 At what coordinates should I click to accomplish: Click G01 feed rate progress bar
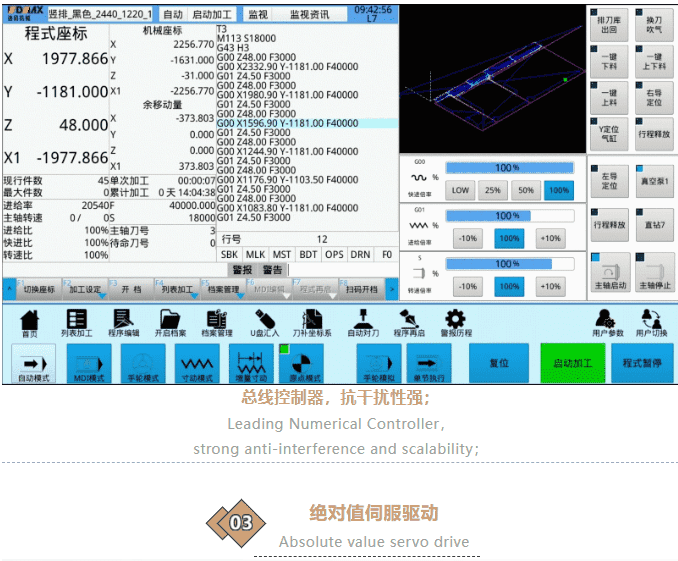(510, 216)
